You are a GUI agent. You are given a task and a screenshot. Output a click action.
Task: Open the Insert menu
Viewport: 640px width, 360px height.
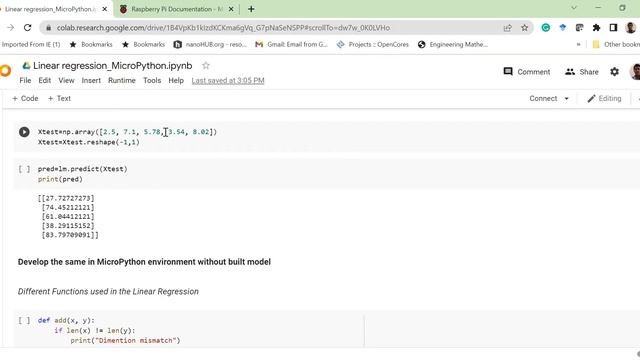pos(91,80)
